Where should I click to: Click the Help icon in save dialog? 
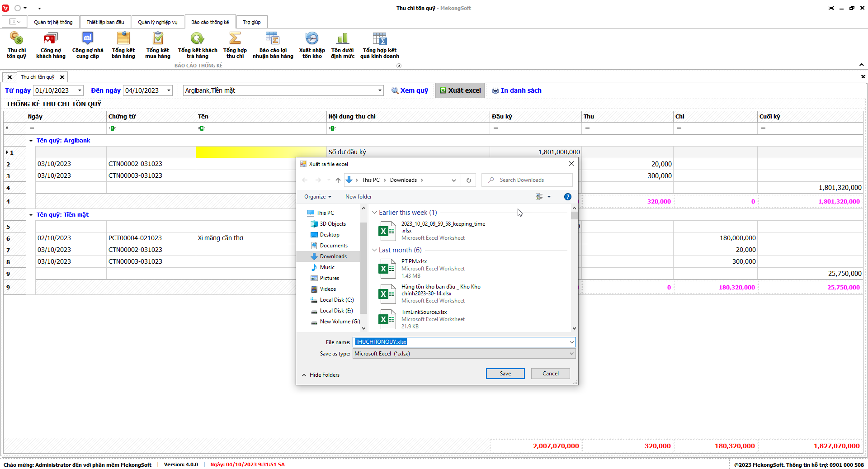pos(567,197)
